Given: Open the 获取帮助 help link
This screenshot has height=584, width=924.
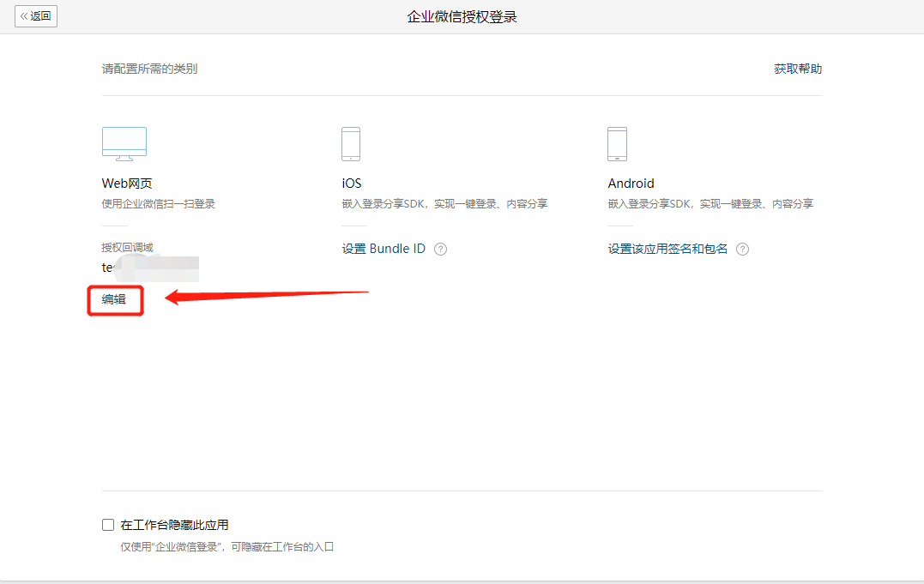Looking at the screenshot, I should [x=798, y=69].
